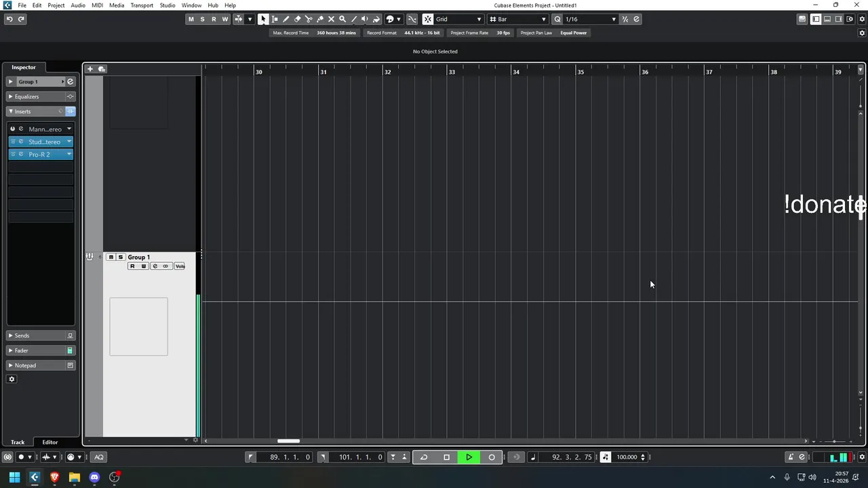The image size is (868, 488).
Task: Select the Object Selection arrow tool
Action: [x=263, y=19]
